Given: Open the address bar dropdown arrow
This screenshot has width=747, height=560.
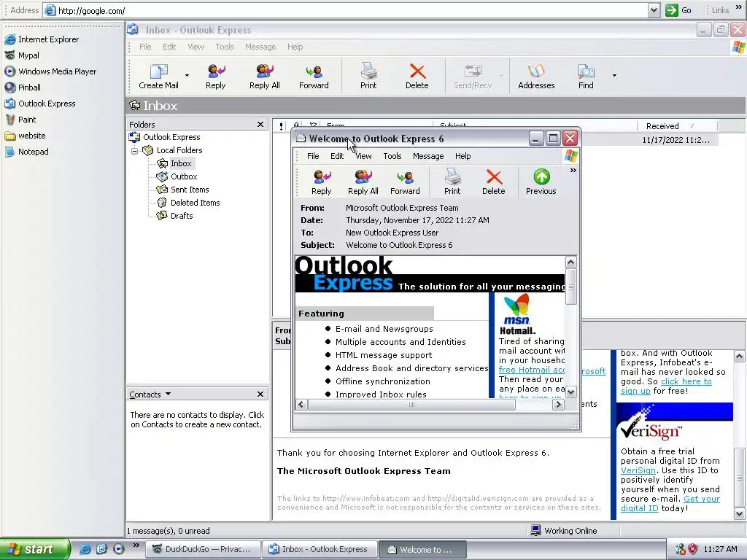Looking at the screenshot, I should (654, 10).
